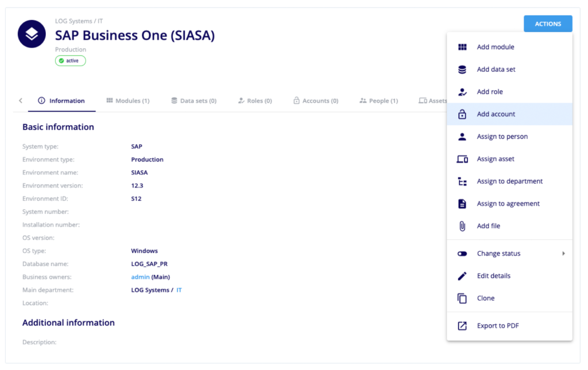This screenshot has width=588, height=370.
Task: Choose Add data set menu entry
Action: click(510, 69)
